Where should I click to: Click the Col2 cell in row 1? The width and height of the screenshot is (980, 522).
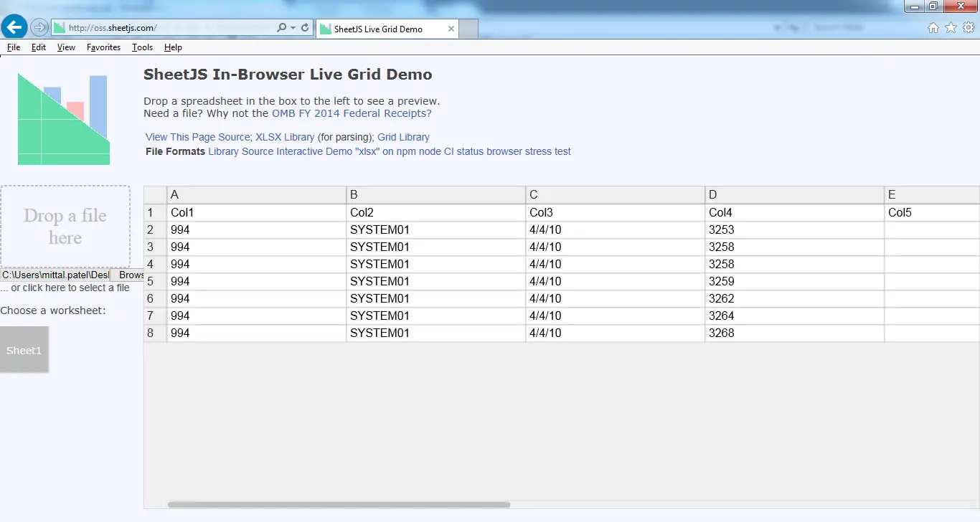click(436, 213)
